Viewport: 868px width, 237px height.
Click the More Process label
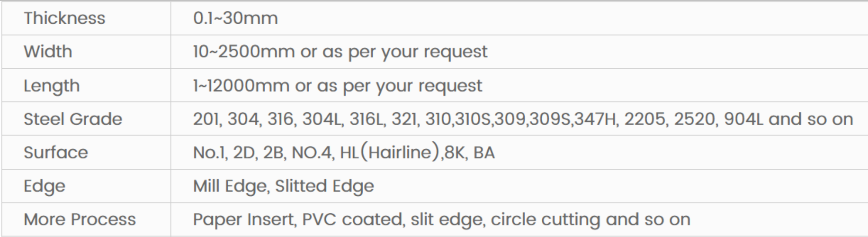pos(80,219)
